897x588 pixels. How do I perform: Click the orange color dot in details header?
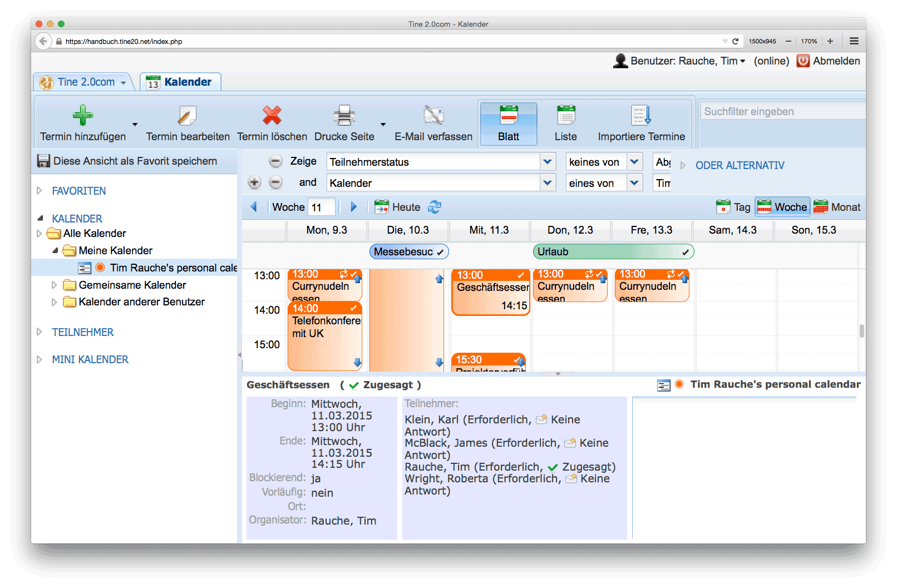coord(679,384)
